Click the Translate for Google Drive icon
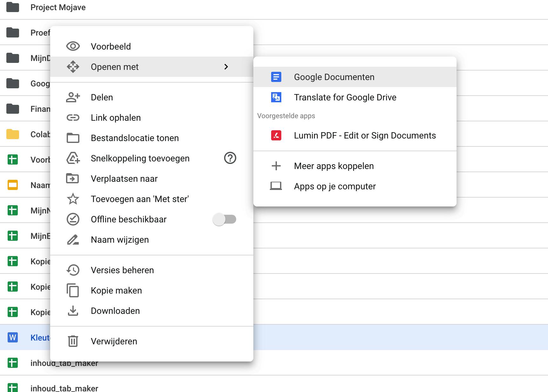The height and width of the screenshot is (392, 548). tap(276, 97)
